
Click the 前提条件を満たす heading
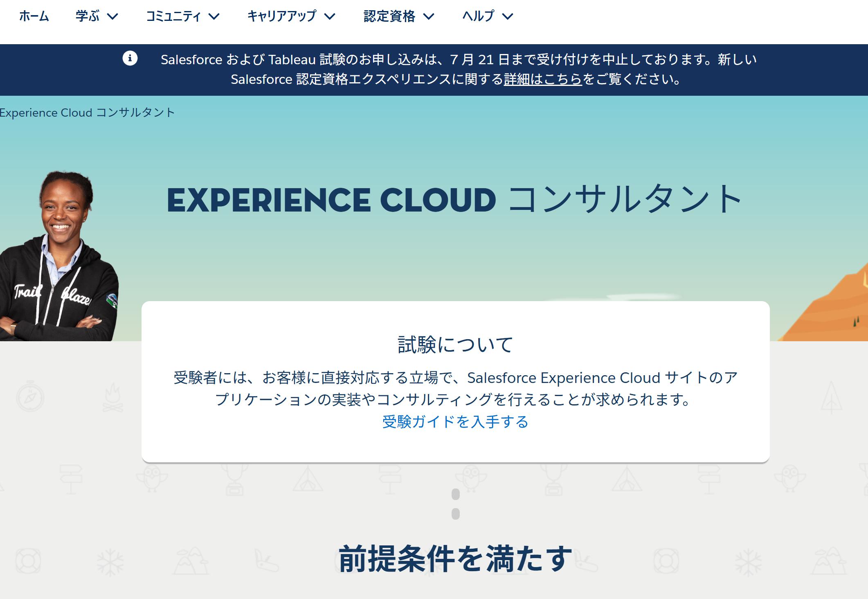click(x=455, y=558)
